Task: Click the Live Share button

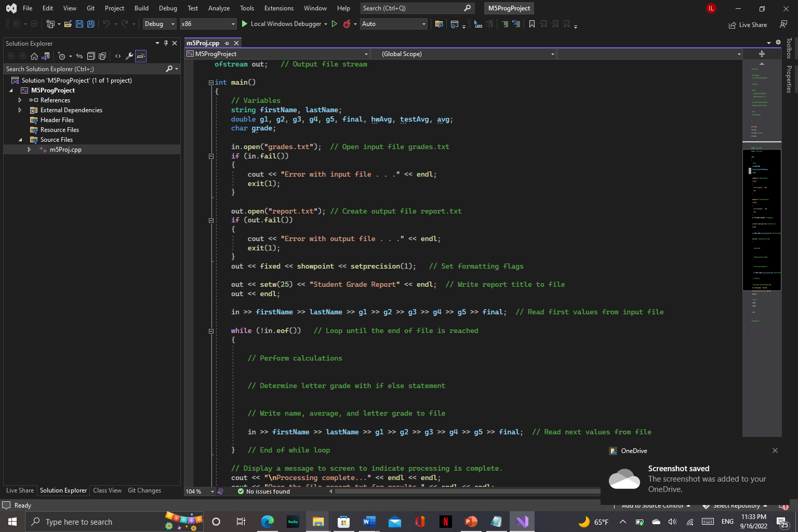Action: [748, 24]
